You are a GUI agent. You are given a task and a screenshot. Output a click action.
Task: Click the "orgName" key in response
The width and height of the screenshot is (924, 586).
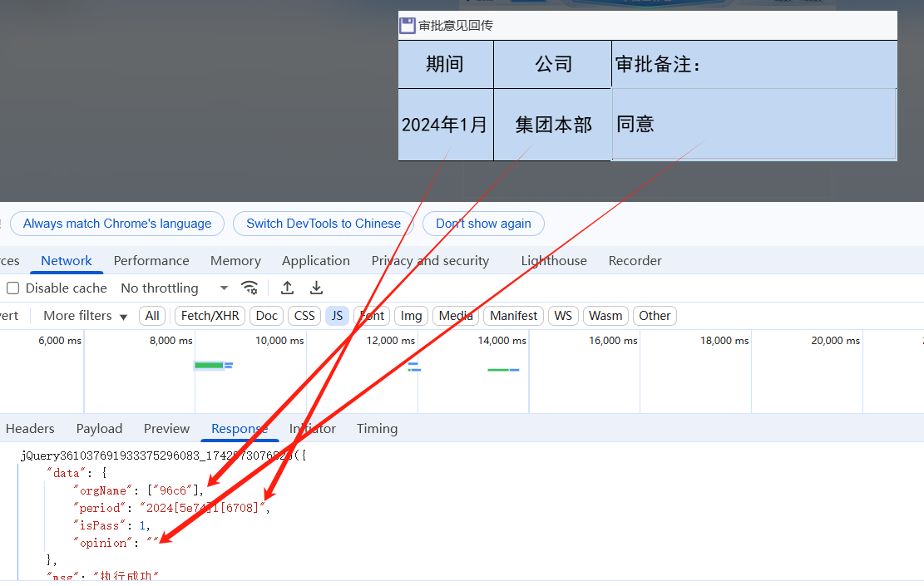click(102, 490)
